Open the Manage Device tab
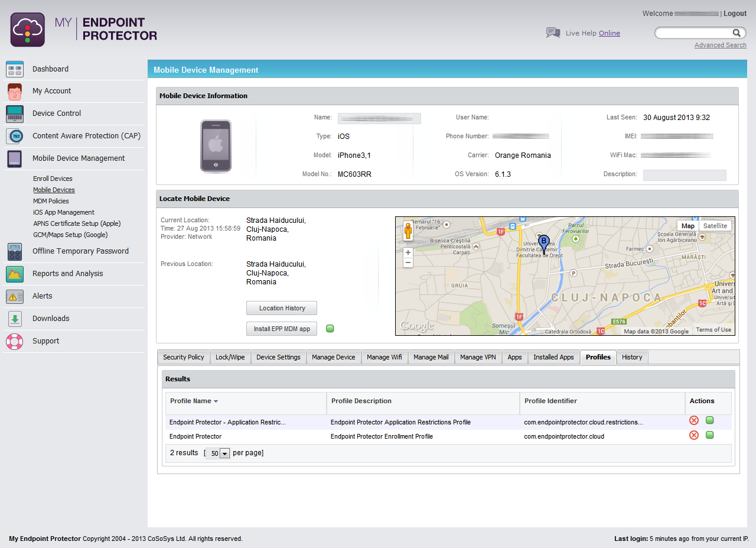Screen dimensions: 756x548 point(334,357)
